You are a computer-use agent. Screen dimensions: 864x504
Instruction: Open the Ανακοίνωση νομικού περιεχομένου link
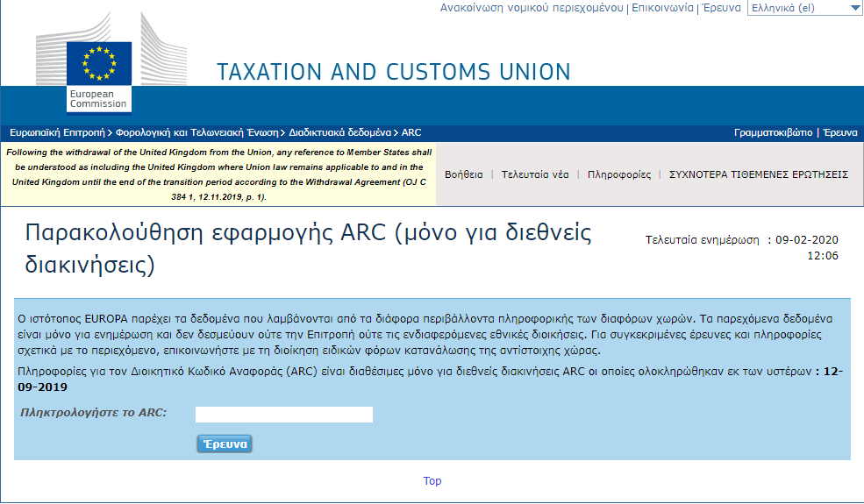[x=532, y=8]
